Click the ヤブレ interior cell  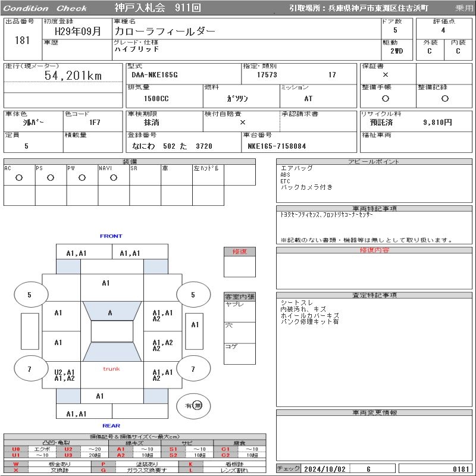(240, 311)
